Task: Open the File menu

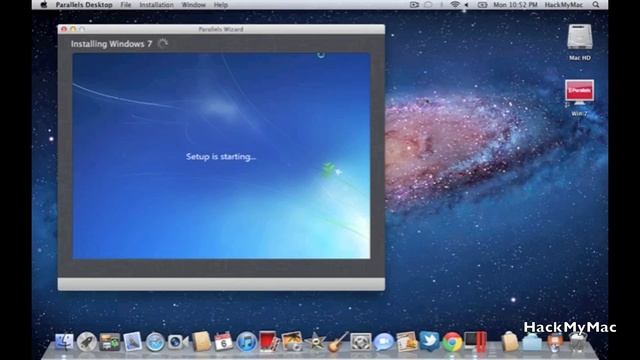Action: [x=126, y=5]
